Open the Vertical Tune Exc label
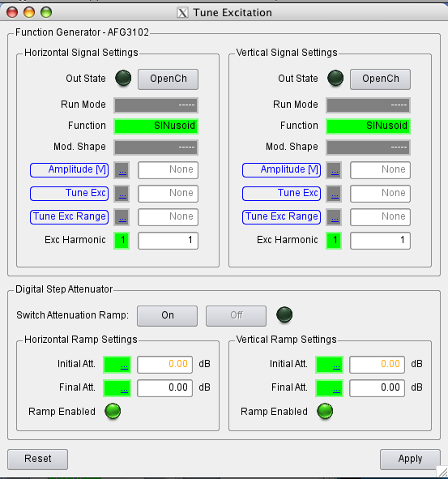Image resolution: width=448 pixels, height=479 pixels. tap(282, 194)
